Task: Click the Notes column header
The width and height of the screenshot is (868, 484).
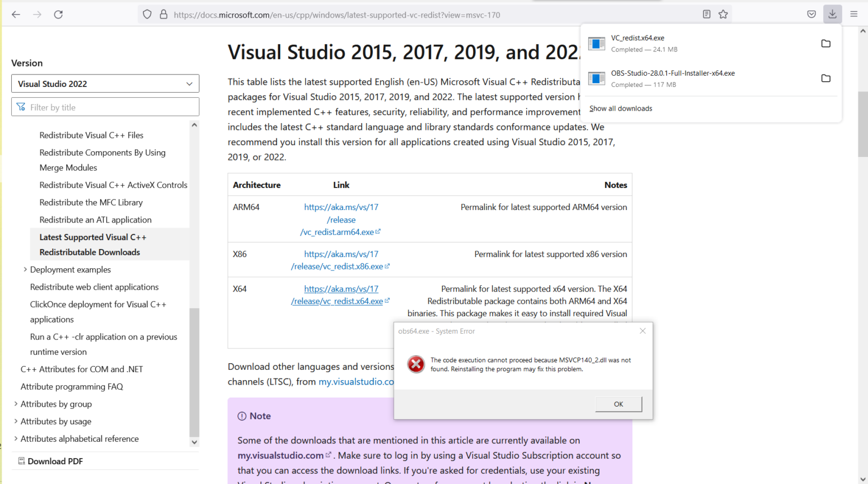Action: [x=615, y=185]
